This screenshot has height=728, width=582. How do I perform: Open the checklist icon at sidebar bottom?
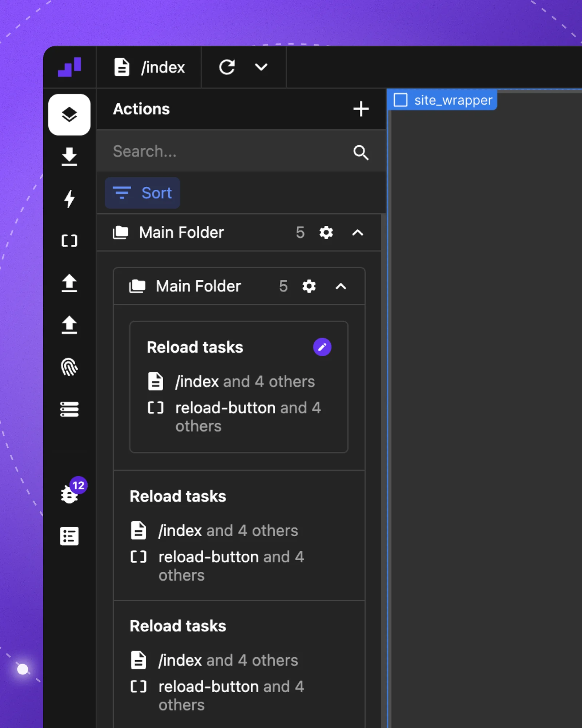click(69, 536)
